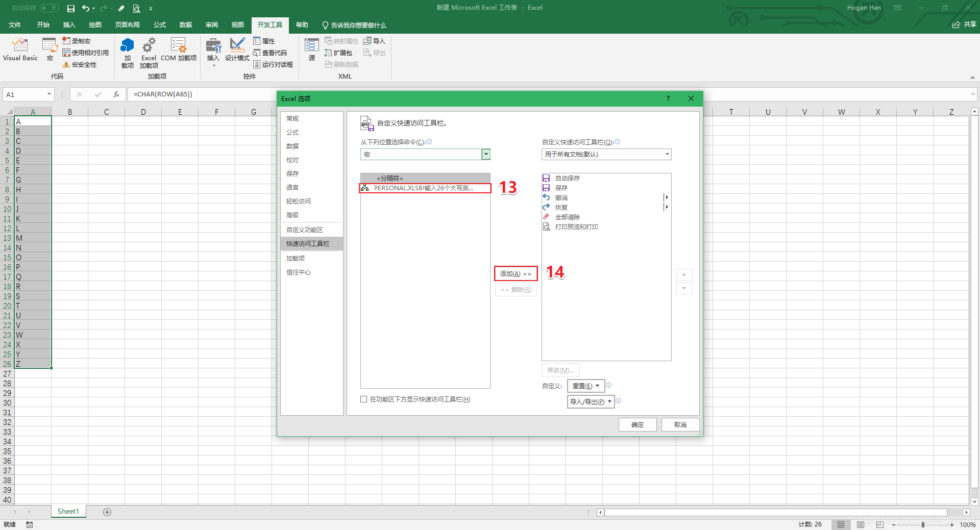Select 自定义功能区 in options sidebar
980x530 pixels.
311,230
